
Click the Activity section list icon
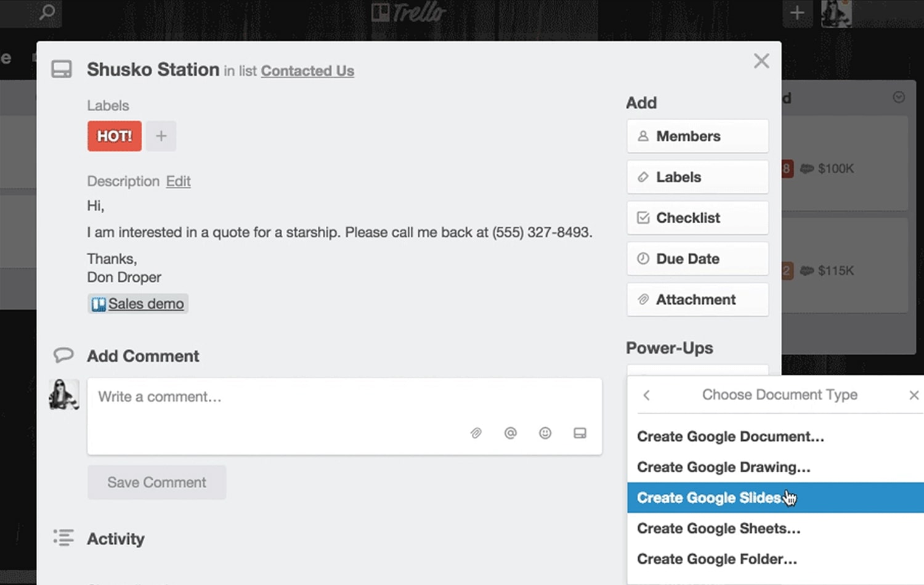(64, 538)
